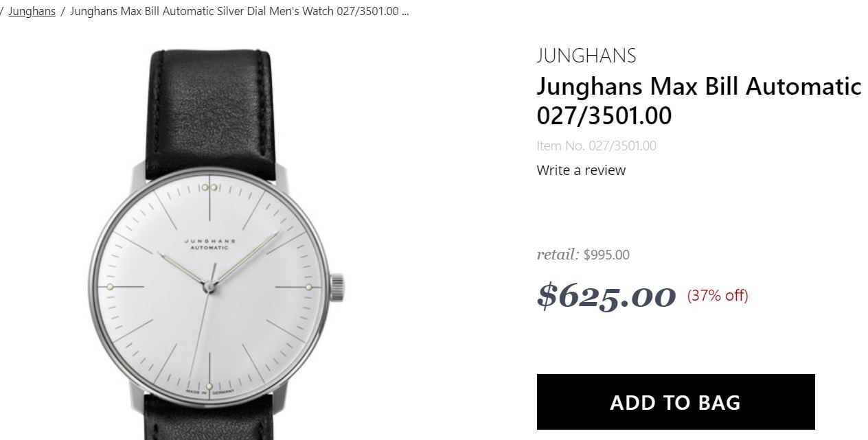This screenshot has height=440, width=868.
Task: Click the double-dot twelve o'clock marker
Action: click(211, 187)
